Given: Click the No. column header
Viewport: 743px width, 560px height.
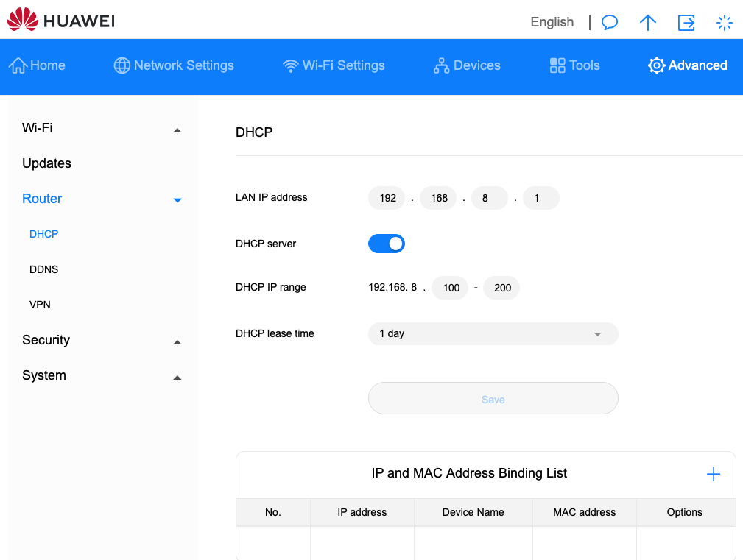Looking at the screenshot, I should click(x=273, y=512).
